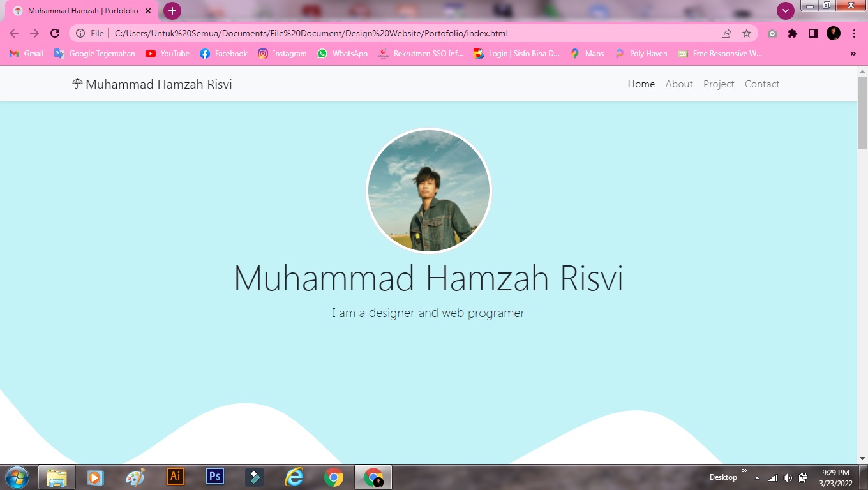Toggle the bookmark star for this page
This screenshot has height=490, width=868.
746,33
